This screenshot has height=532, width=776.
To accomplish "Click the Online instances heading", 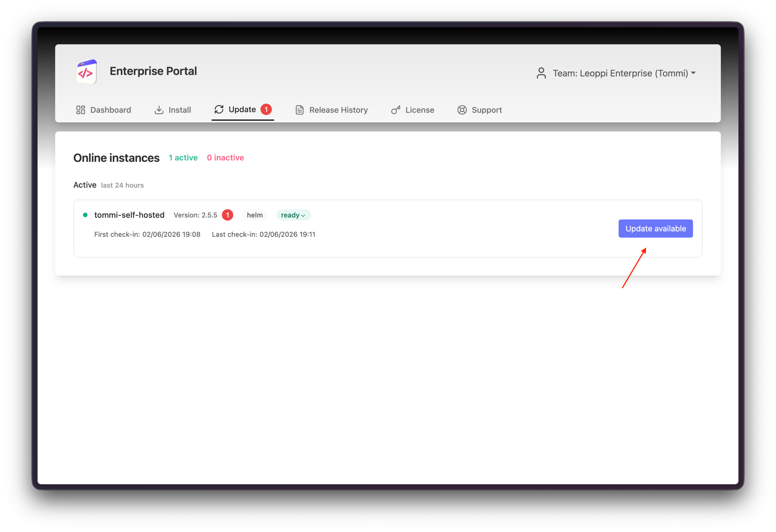I will coord(116,158).
